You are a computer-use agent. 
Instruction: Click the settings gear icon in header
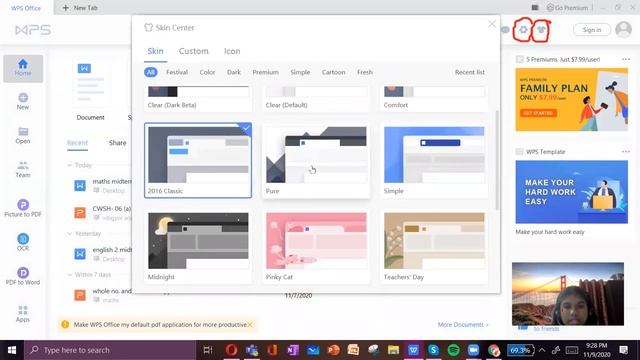tap(523, 29)
